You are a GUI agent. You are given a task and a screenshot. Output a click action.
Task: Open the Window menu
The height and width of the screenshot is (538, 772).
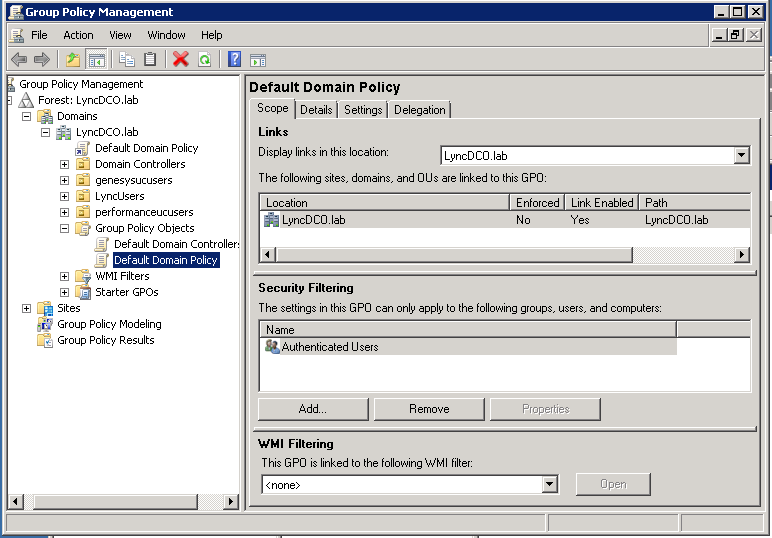click(x=166, y=35)
